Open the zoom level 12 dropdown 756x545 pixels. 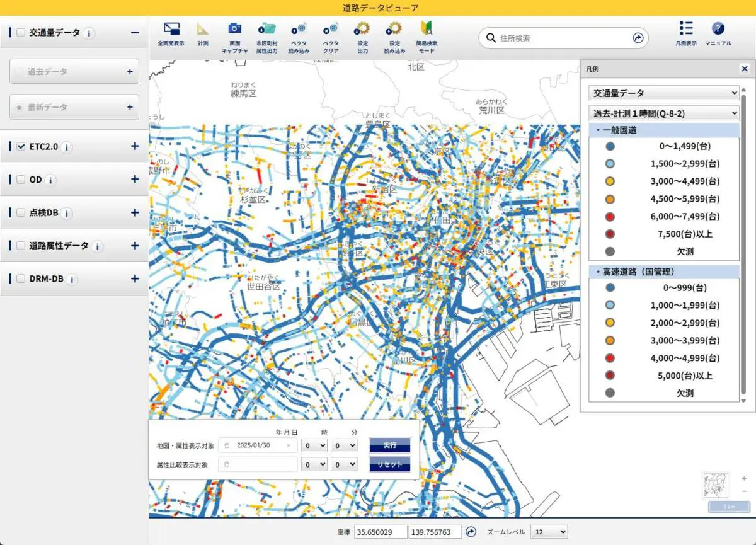click(549, 532)
